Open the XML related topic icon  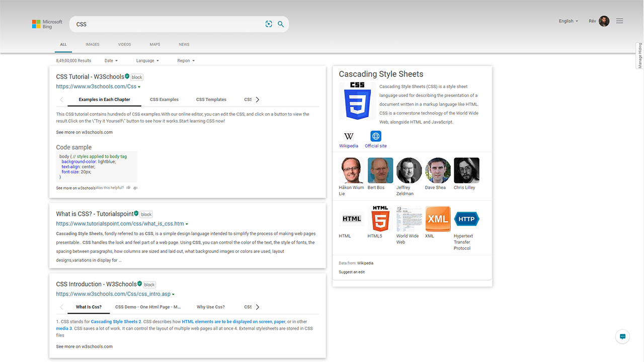click(438, 218)
